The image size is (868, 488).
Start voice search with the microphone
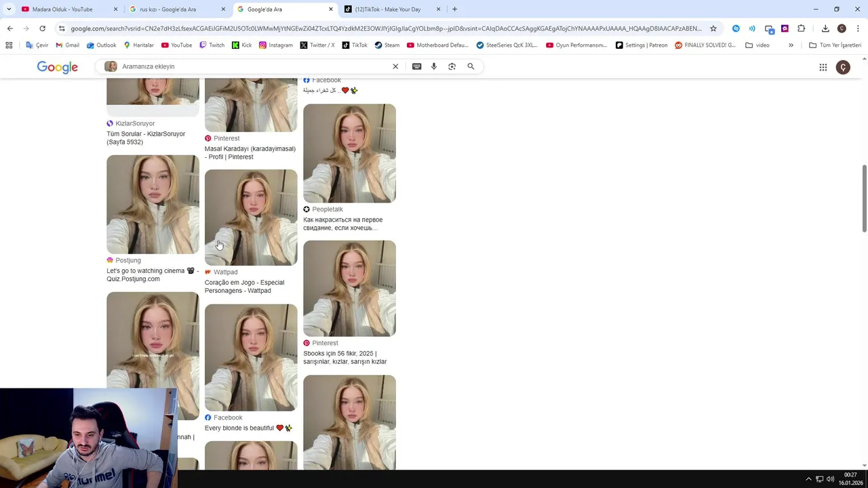[x=434, y=66]
